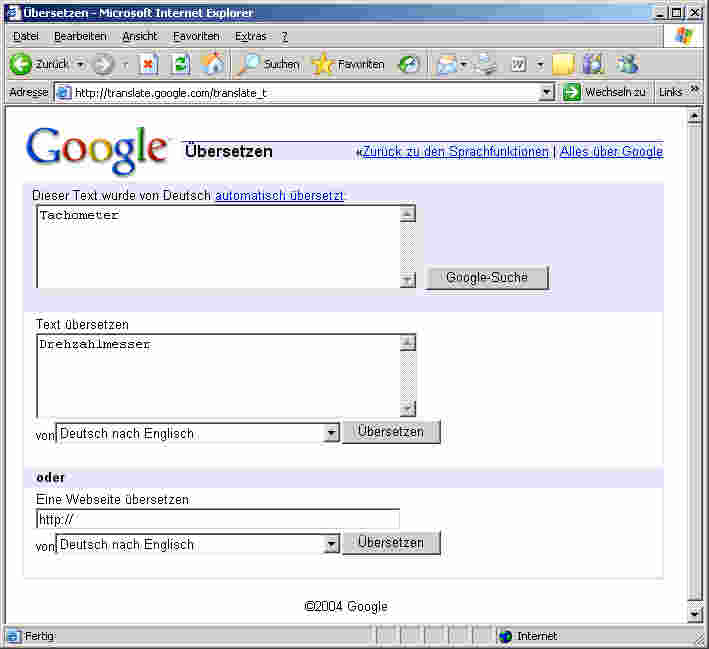This screenshot has height=649, width=709.
Task: Print the page via toolbar printer icon
Action: point(487,64)
